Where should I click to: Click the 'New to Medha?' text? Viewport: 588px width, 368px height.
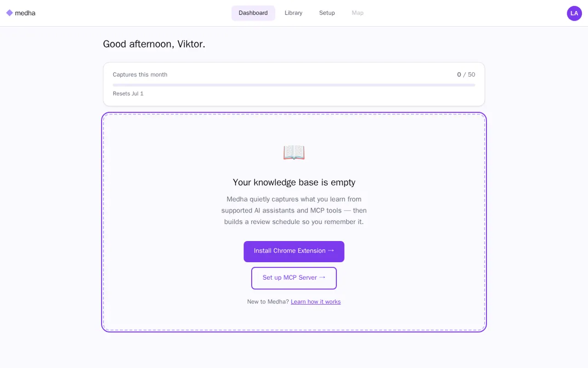[268, 302]
